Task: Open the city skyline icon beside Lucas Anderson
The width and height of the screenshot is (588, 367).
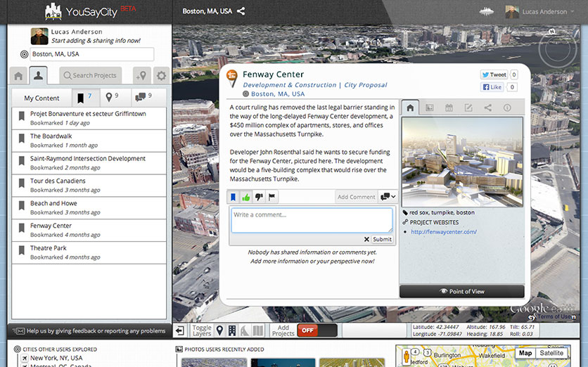Action: pos(487,12)
